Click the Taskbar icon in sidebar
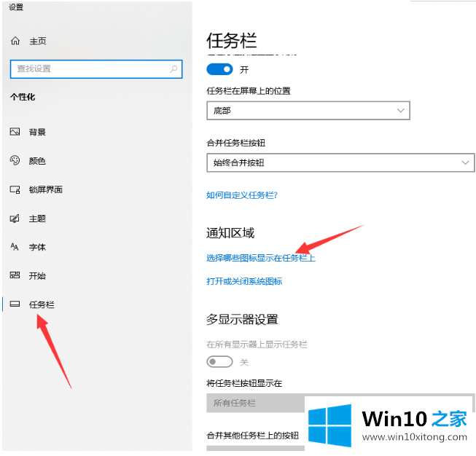The image size is (476, 456). (15, 304)
